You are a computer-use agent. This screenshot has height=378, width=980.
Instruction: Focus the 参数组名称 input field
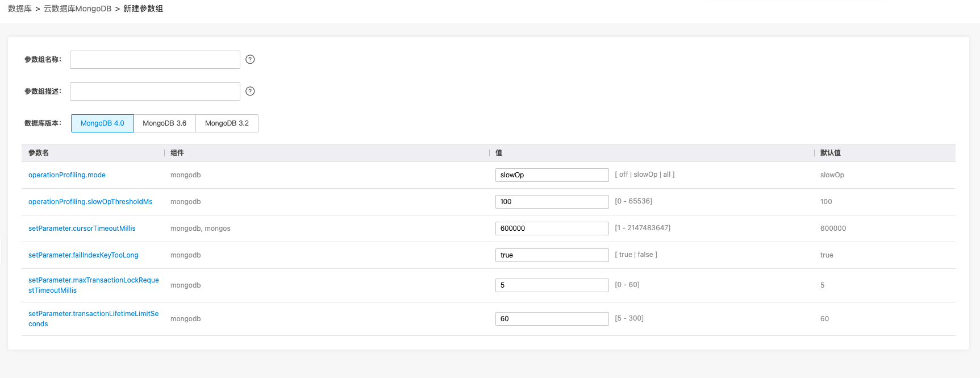point(155,60)
